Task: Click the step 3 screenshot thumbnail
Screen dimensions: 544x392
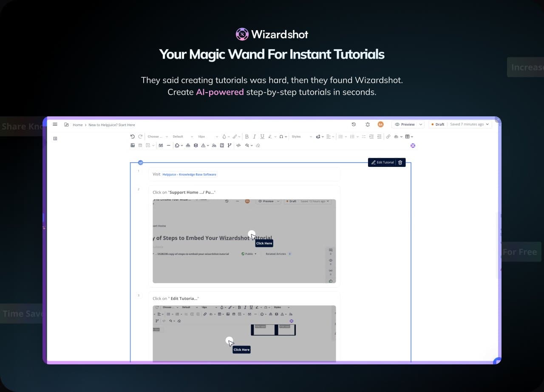Action: pyautogui.click(x=244, y=333)
